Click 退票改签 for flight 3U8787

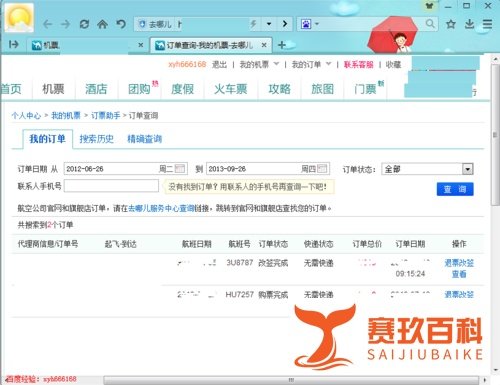click(459, 263)
